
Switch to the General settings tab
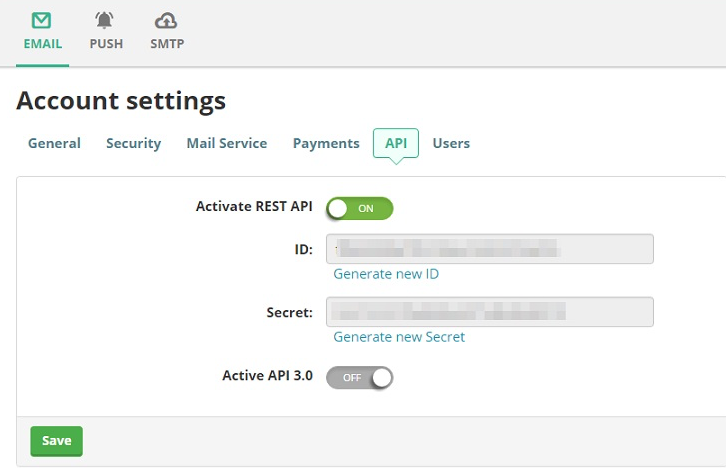(x=54, y=143)
